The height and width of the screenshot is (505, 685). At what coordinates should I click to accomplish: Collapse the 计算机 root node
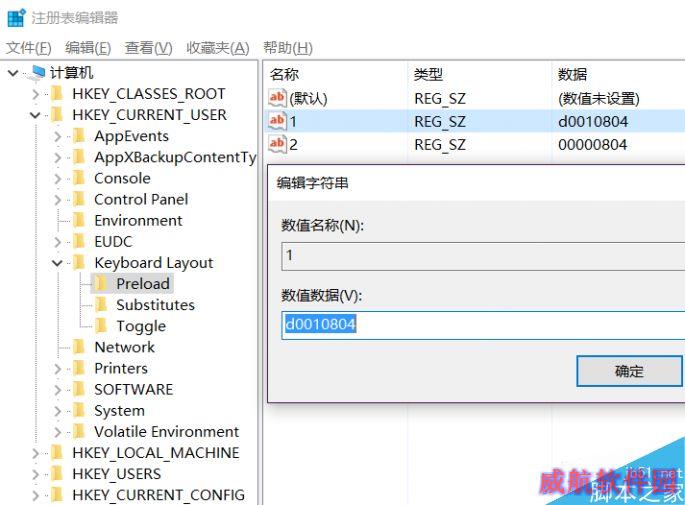pyautogui.click(x=13, y=73)
